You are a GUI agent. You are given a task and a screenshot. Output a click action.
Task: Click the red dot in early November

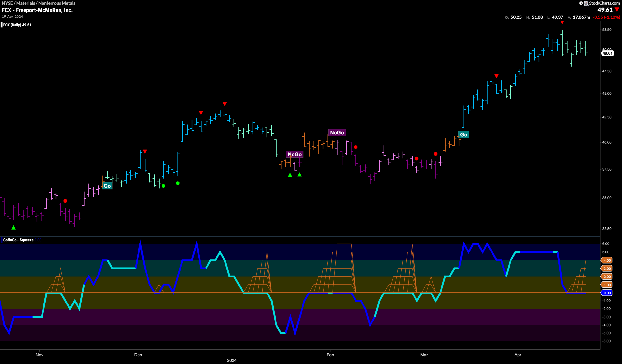65,201
